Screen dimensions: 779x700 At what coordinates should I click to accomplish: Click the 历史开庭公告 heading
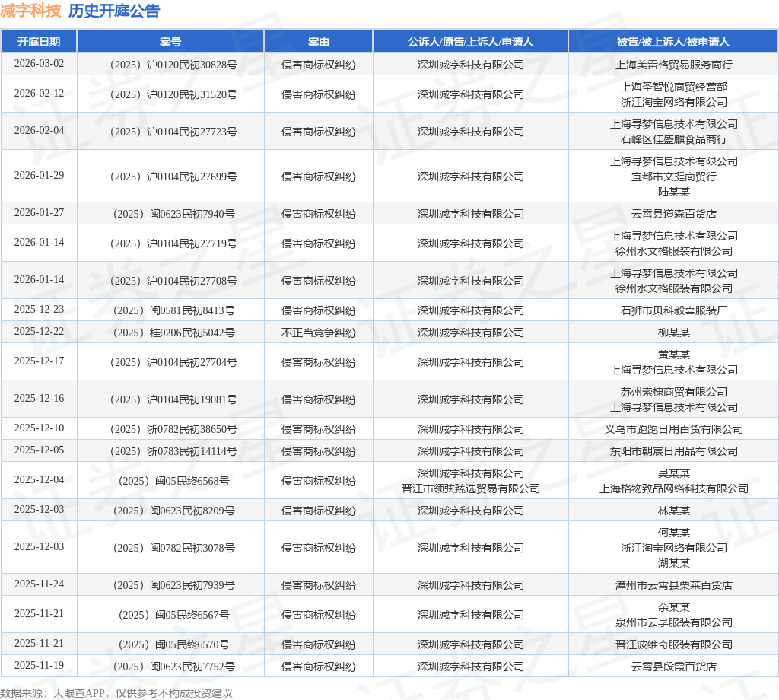(x=114, y=11)
